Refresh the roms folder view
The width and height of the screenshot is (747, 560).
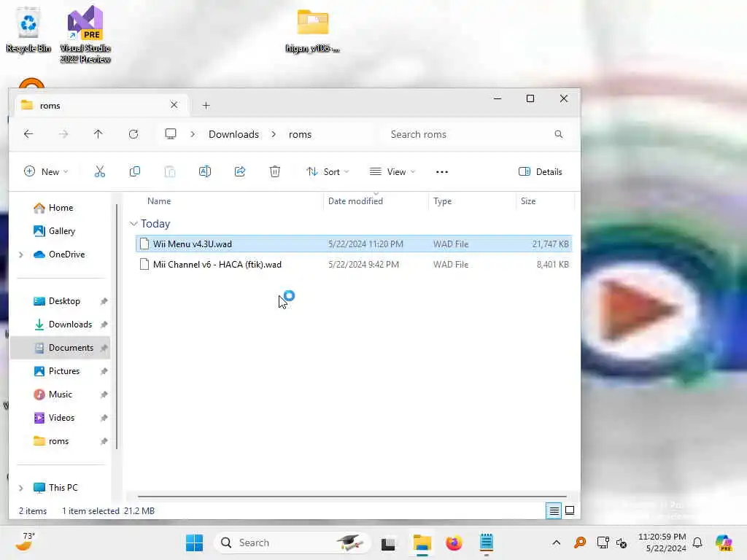click(x=133, y=134)
